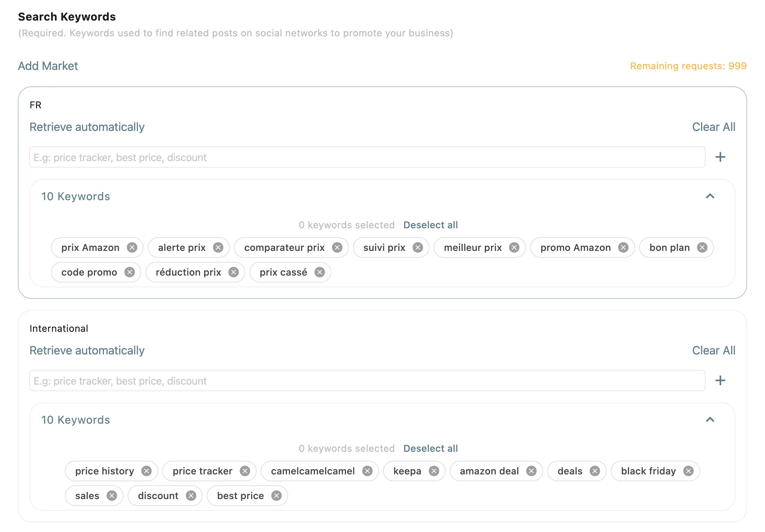Select the "price tracker" keyword chip

(x=202, y=471)
